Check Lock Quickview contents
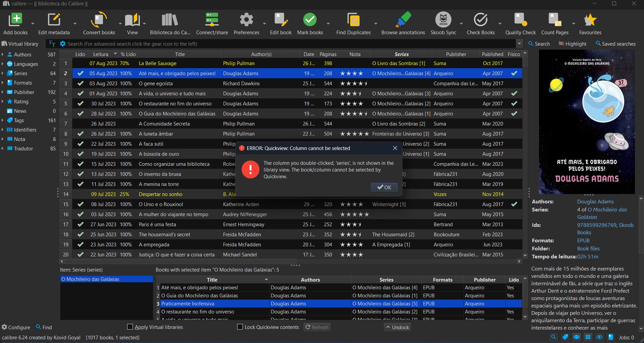Image resolution: width=644 pixels, height=343 pixels. point(240,327)
